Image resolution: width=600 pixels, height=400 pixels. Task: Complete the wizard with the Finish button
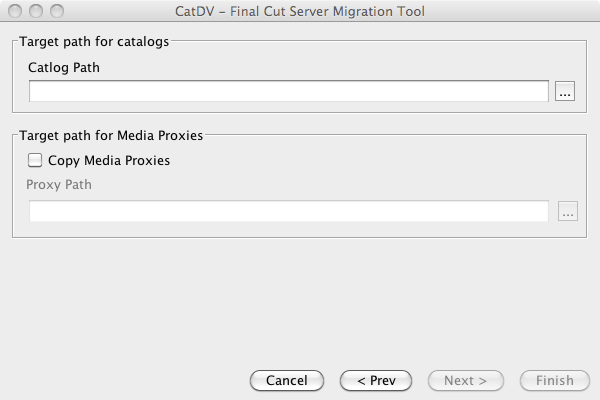(555, 380)
